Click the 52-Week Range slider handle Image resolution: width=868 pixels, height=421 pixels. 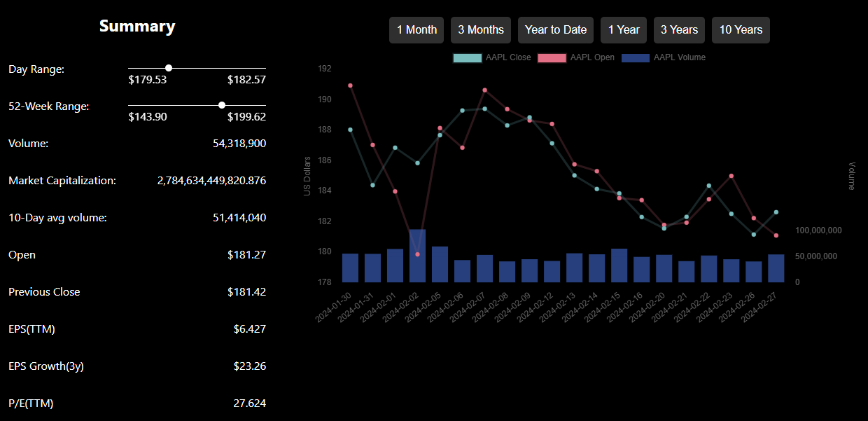(x=222, y=105)
